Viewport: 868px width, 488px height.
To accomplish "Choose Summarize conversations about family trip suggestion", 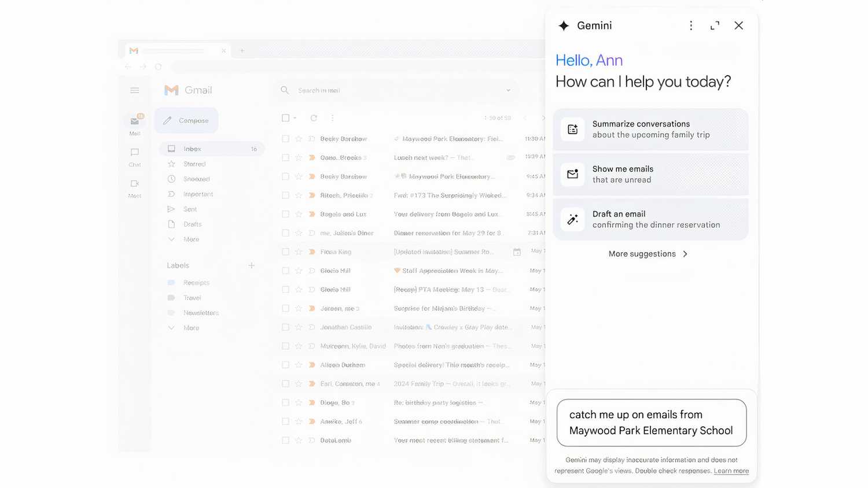I will [650, 130].
